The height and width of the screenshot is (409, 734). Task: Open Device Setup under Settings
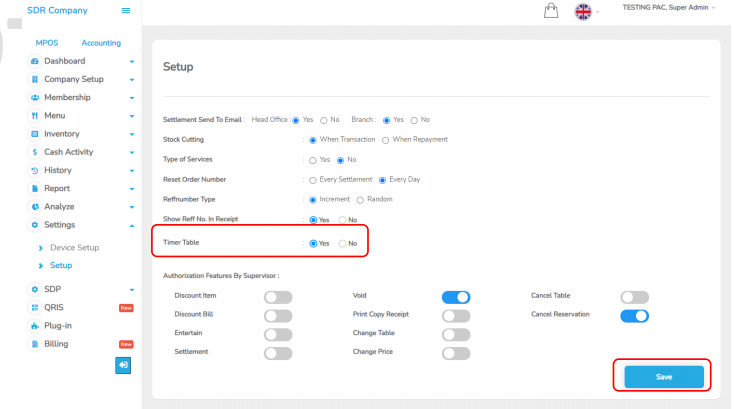coord(74,247)
